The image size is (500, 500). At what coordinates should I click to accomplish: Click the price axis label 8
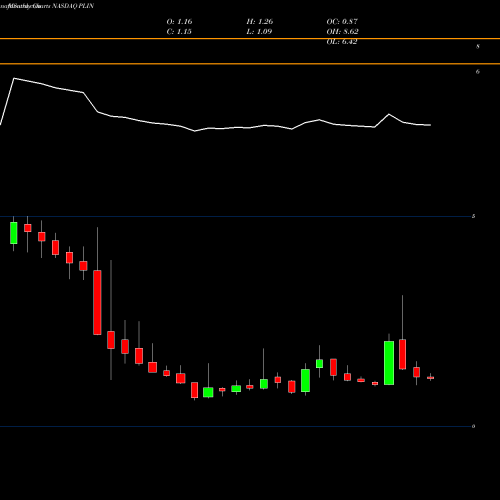tap(478, 47)
